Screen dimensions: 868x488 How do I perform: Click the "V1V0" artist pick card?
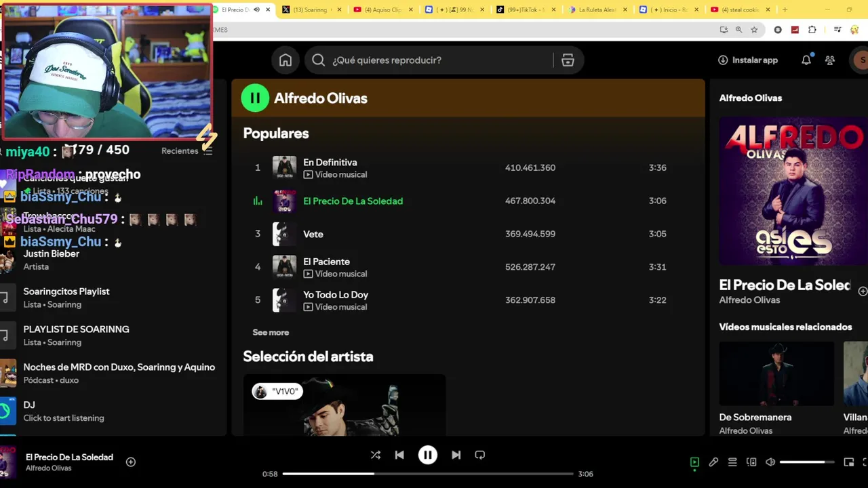[x=344, y=405]
